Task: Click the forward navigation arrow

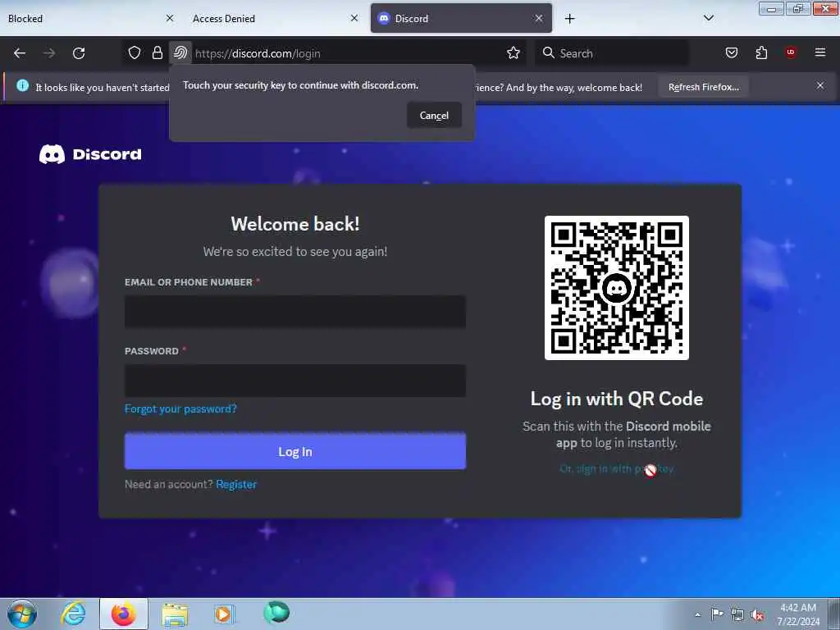Action: [x=48, y=53]
